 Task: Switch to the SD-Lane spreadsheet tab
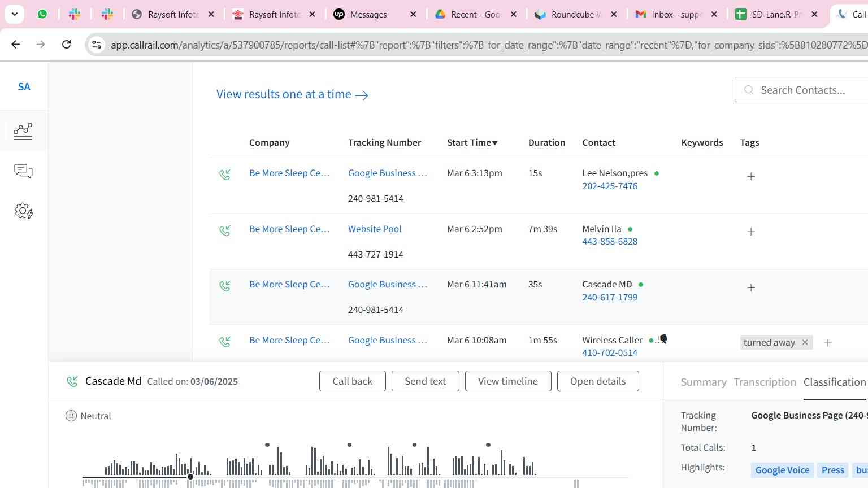pyautogui.click(x=777, y=14)
